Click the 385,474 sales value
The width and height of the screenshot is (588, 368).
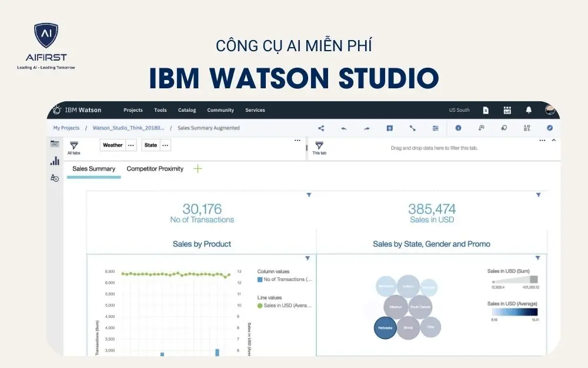click(432, 209)
